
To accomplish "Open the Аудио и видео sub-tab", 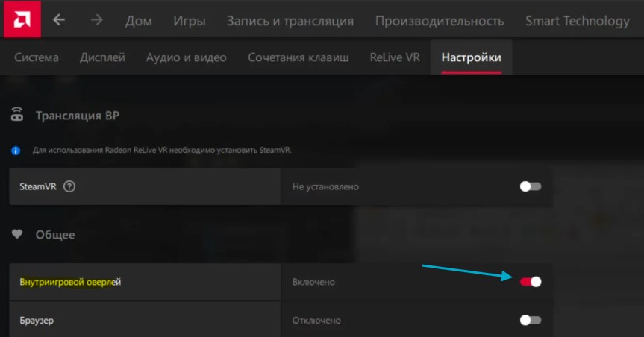I will tap(187, 57).
